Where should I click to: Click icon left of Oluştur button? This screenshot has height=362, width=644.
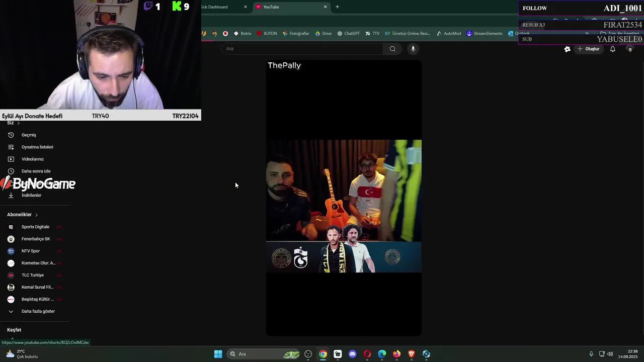[568, 49]
